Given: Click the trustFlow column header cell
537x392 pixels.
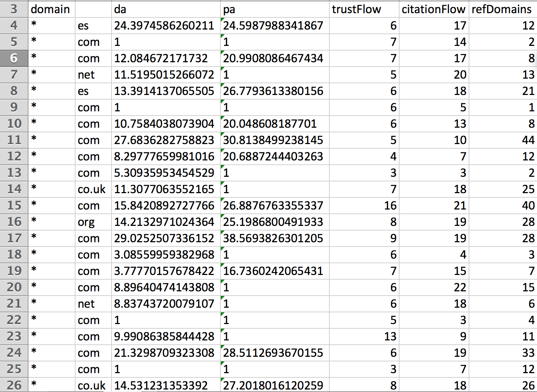Looking at the screenshot, I should click(x=364, y=9).
